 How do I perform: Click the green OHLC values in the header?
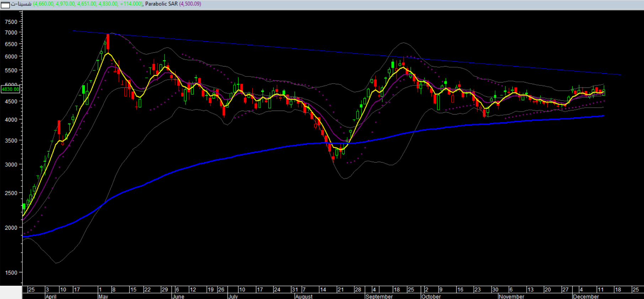click(88, 4)
